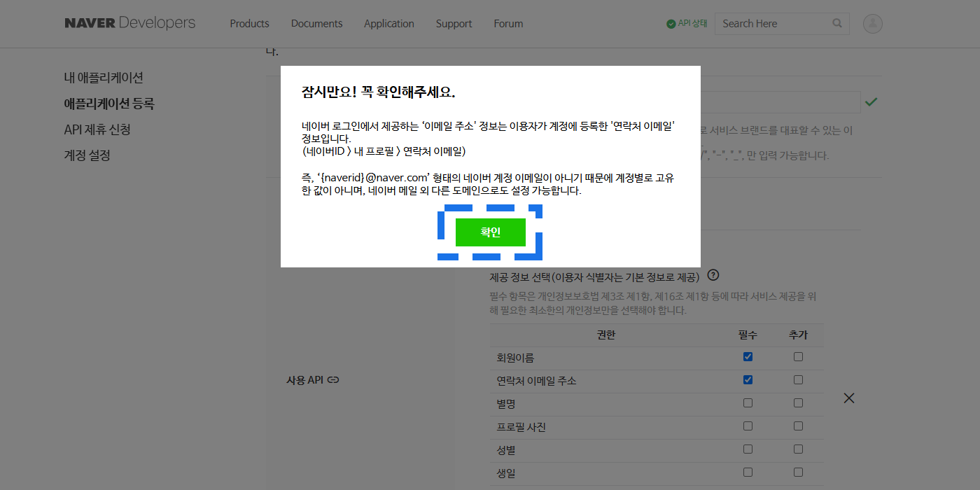980x490 pixels.
Task: Uncheck 필수 checkbox for 회원이름
Action: click(x=748, y=357)
